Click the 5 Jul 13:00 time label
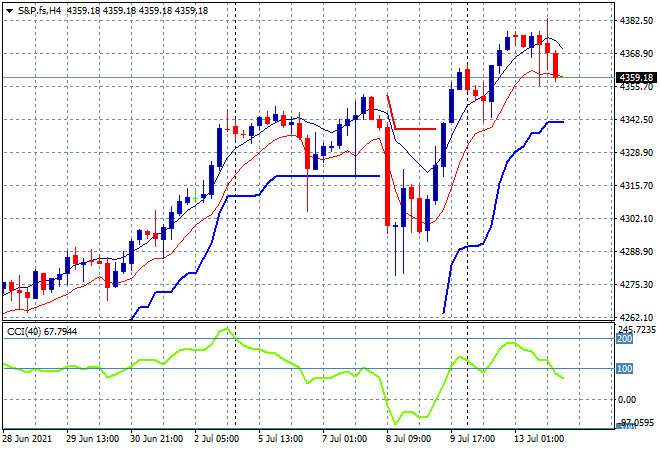660x450 pixels. (280, 439)
